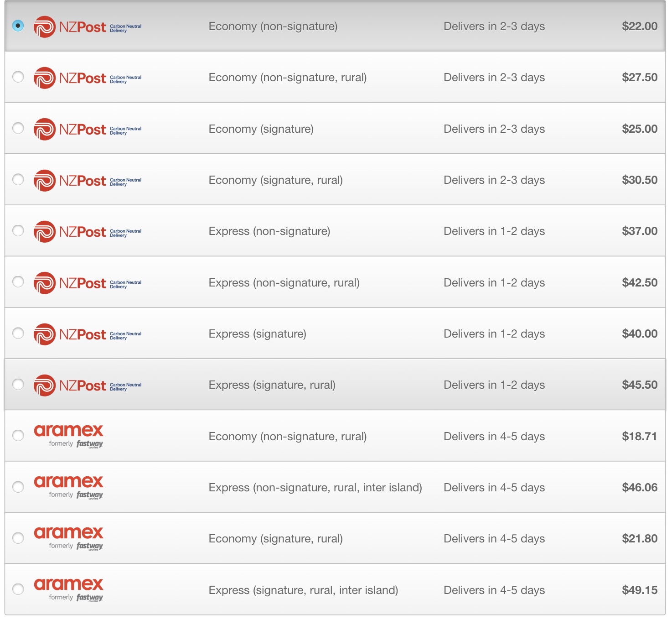This screenshot has width=672, height=620.
Task: Choose Aramex Express (signature, rural, inter island) radio
Action: coord(18,589)
